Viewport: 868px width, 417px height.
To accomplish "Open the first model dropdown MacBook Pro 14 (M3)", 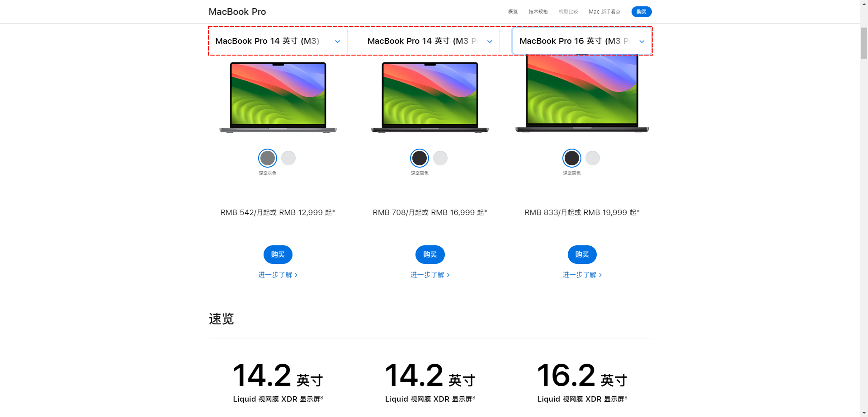I will tap(278, 41).
